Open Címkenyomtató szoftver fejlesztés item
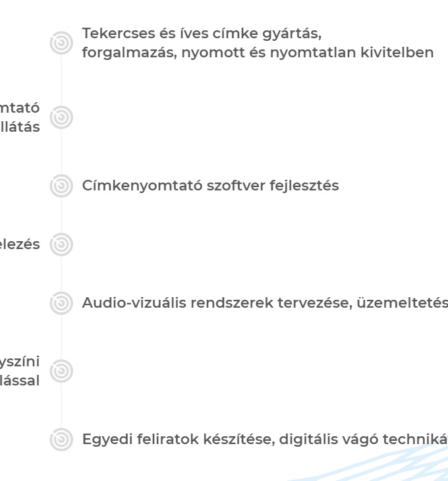Image resolution: width=448 pixels, height=481 pixels. (x=210, y=186)
